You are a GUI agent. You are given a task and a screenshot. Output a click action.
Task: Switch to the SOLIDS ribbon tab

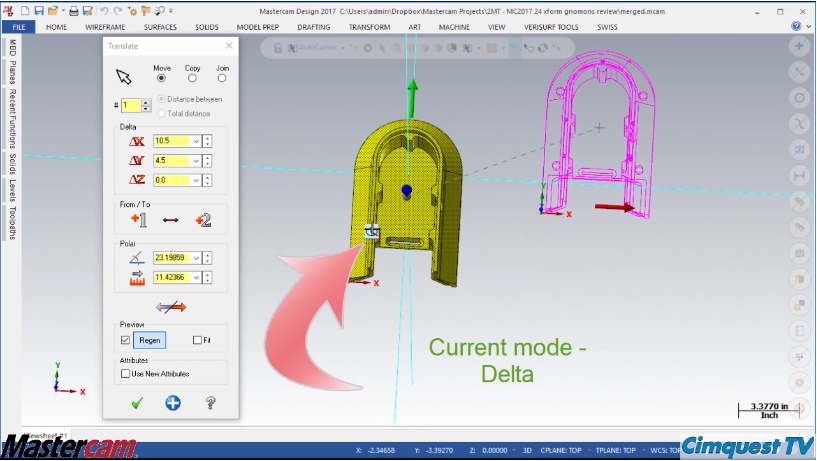tap(206, 27)
